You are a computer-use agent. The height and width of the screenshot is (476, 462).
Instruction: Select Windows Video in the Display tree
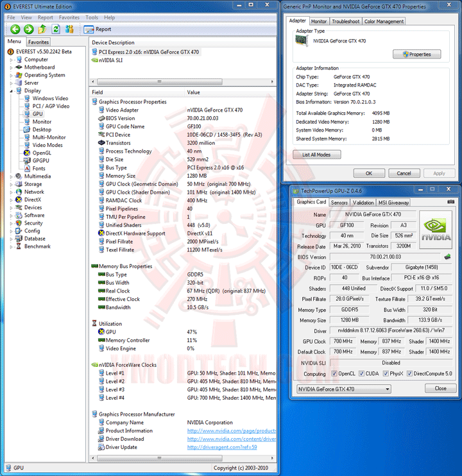pyautogui.click(x=46, y=98)
